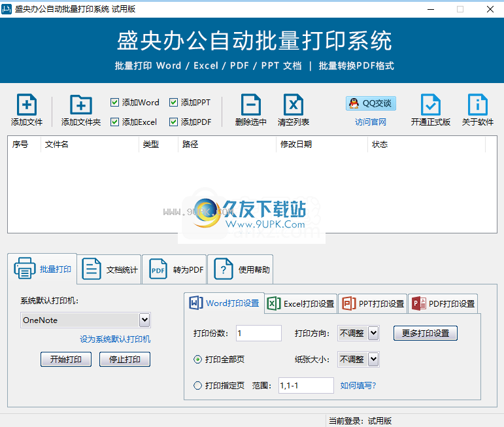The height and width of the screenshot is (427, 504).
Task: Click the 开始打印 button
Action: tap(66, 359)
